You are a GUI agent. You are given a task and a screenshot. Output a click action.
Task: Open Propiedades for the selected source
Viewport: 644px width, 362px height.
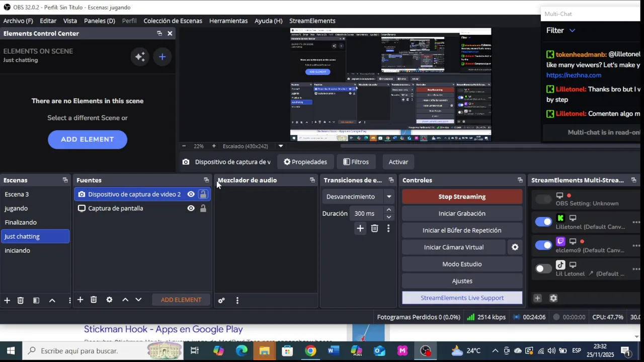[305, 162]
